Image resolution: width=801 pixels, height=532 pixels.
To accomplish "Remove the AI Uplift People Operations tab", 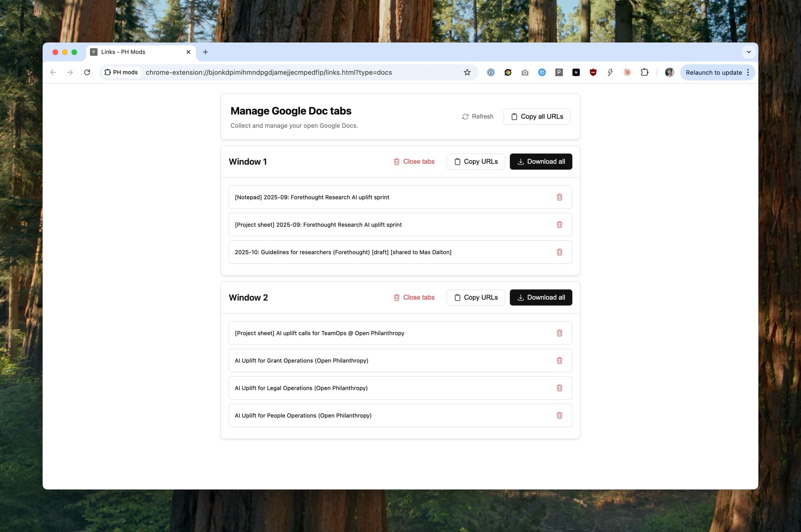I will click(x=559, y=415).
